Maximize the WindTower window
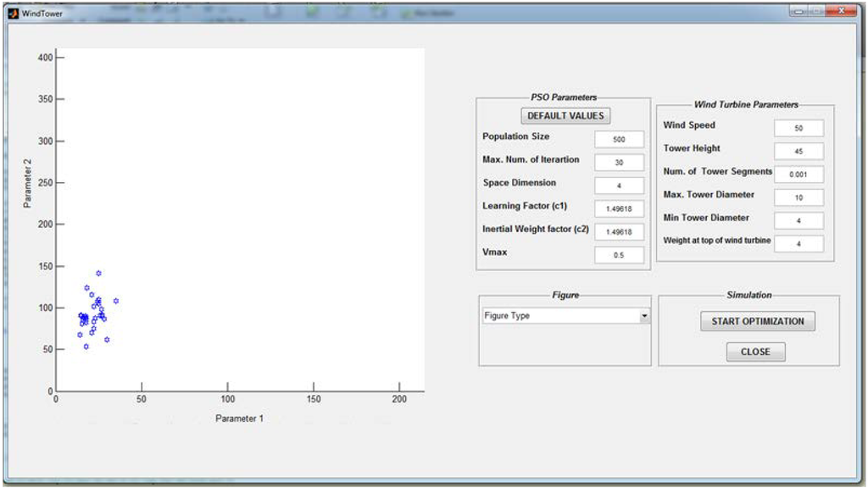This screenshot has height=488, width=868. point(815,11)
